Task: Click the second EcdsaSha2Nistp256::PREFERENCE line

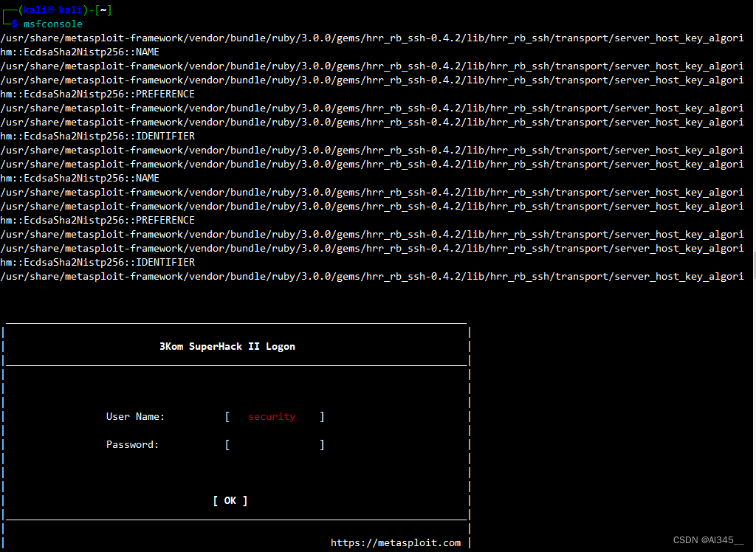Action: [97, 221]
